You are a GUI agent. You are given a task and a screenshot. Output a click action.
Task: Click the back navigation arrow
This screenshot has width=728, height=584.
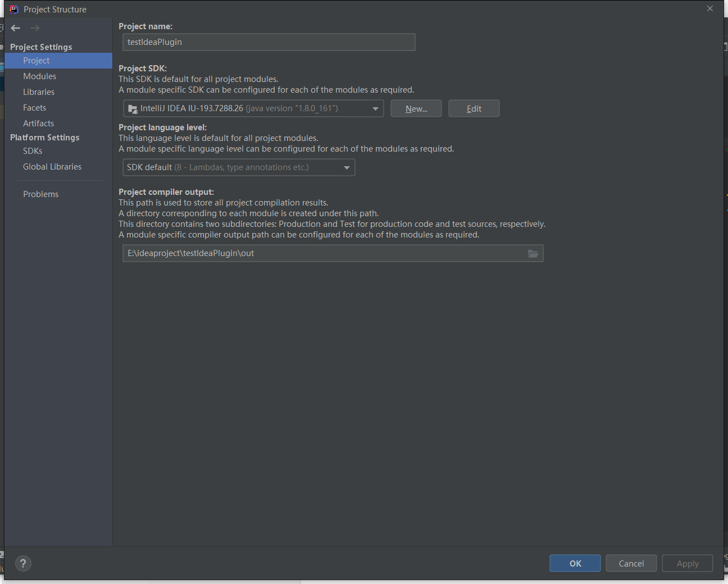click(x=16, y=28)
